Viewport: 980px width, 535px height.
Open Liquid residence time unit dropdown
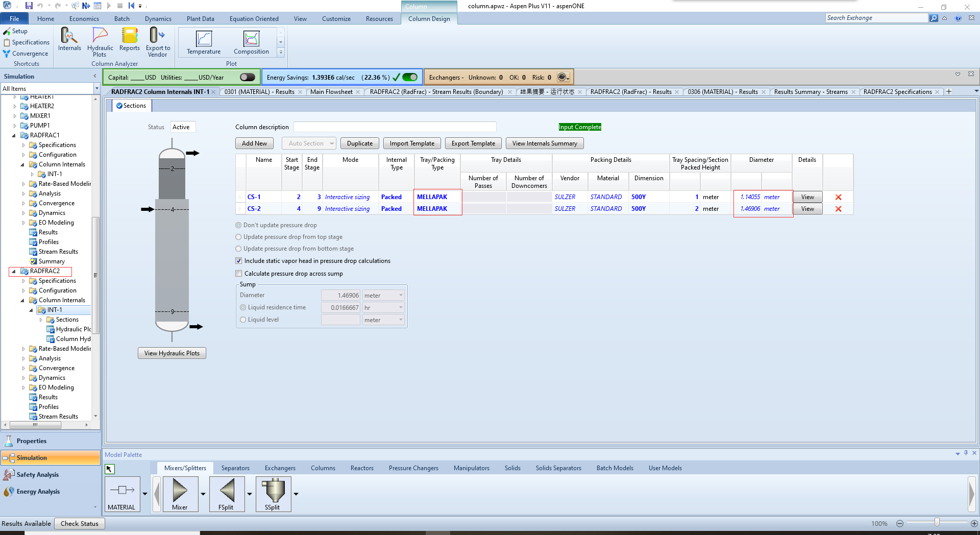(401, 307)
